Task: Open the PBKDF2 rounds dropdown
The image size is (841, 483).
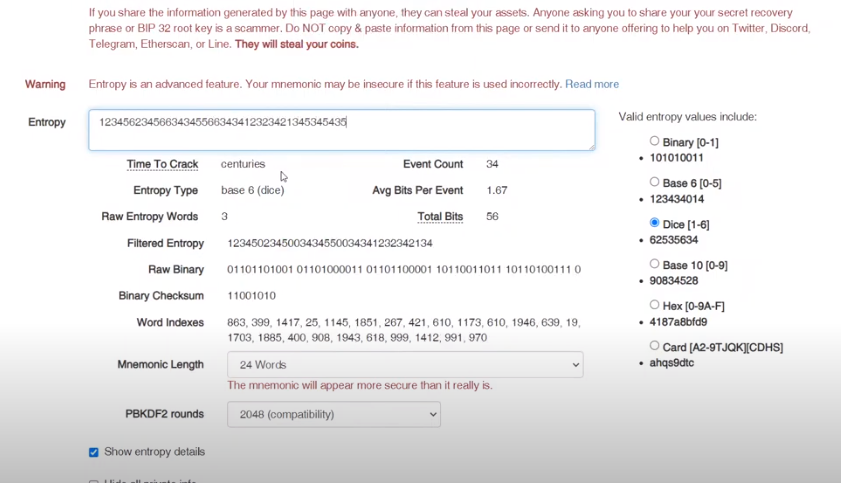Action: (333, 414)
